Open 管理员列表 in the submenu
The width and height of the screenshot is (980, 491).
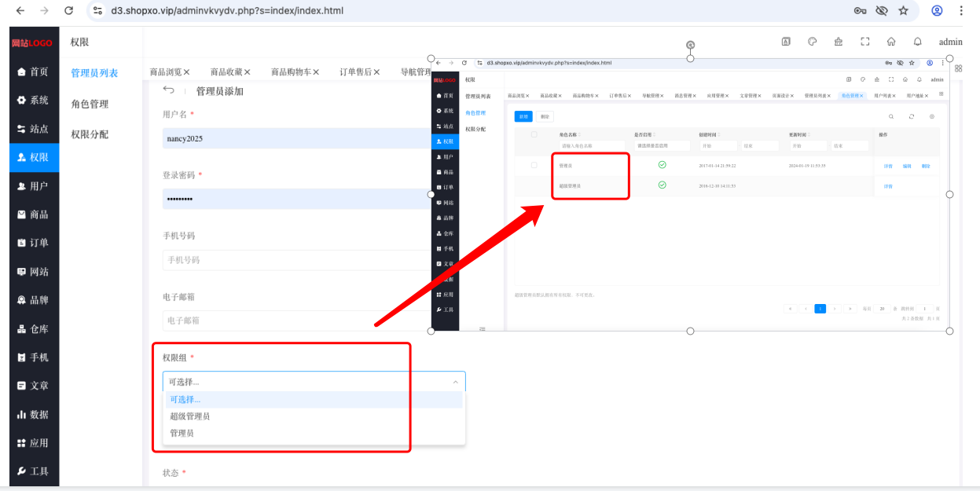[x=94, y=73]
